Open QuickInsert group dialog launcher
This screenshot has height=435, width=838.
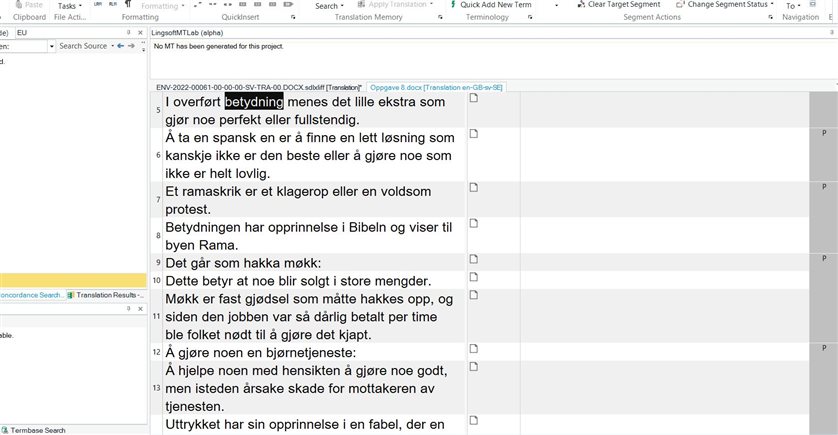[x=293, y=17]
